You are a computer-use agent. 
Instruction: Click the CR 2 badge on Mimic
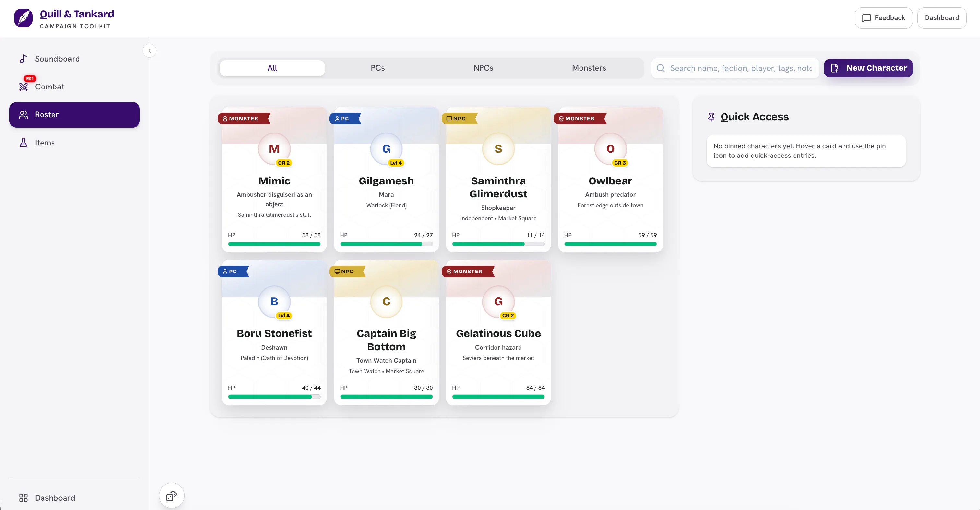coord(284,163)
